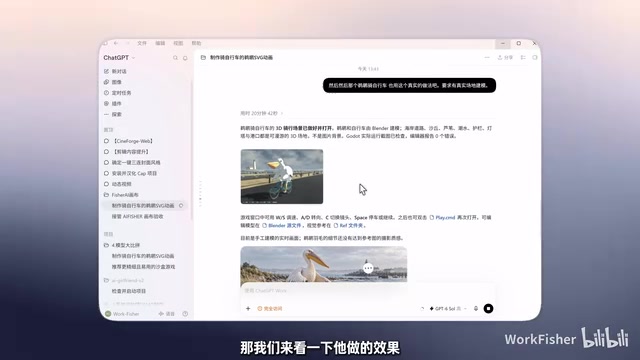Open the pelican reference photo
This screenshot has height=360, width=640.
[x=323, y=264]
